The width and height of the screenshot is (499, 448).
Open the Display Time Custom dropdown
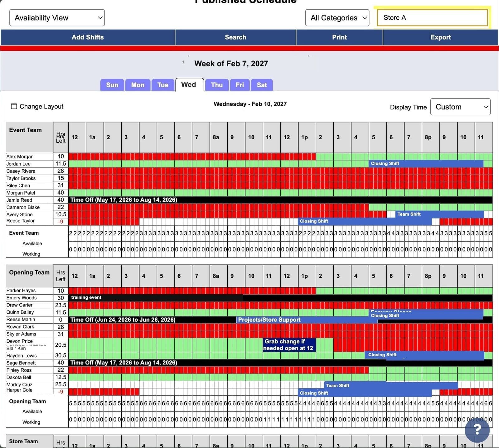click(x=460, y=107)
